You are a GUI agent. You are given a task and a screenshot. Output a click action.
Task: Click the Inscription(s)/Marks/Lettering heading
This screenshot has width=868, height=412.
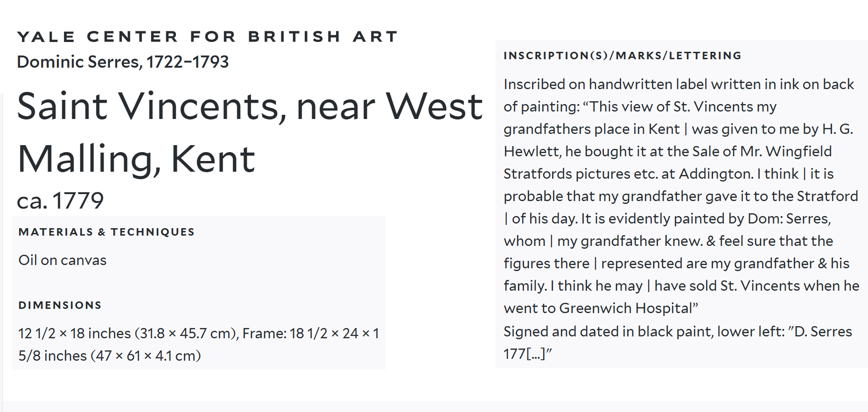click(x=622, y=56)
